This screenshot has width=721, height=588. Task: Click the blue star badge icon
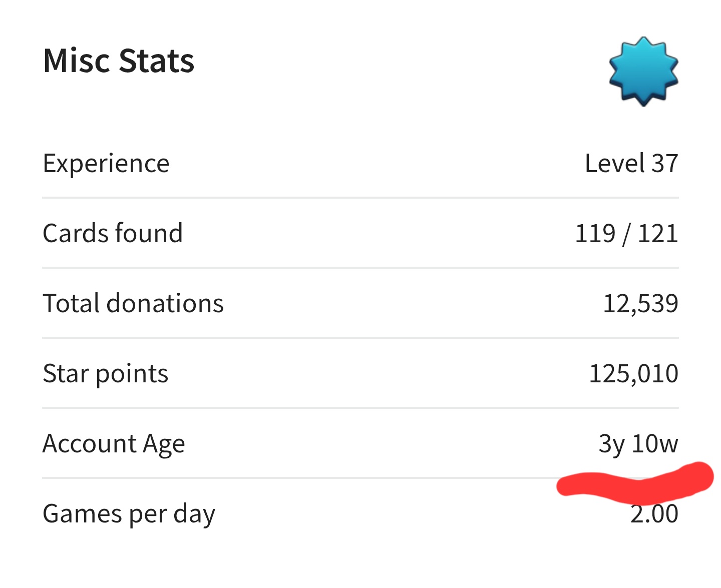coord(643,71)
